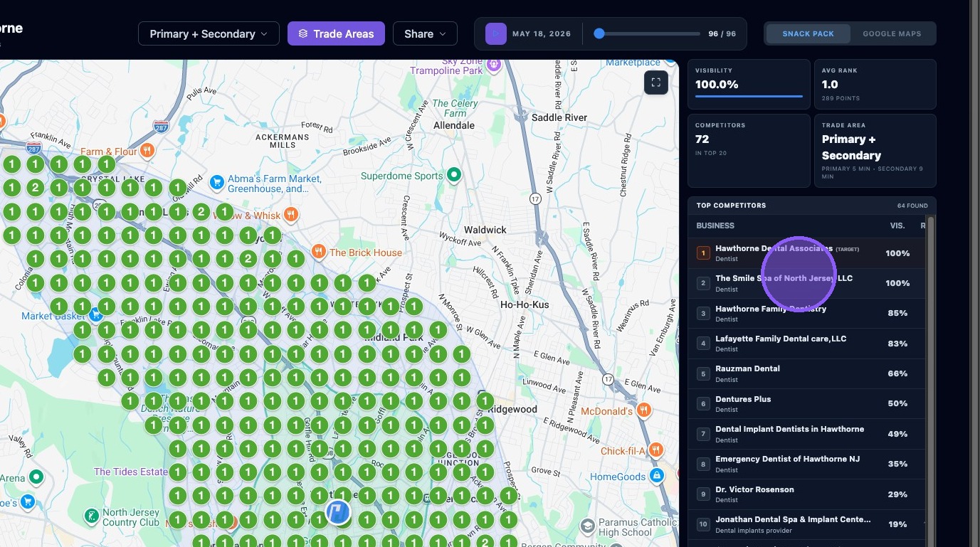Select the Dentures Plus row
This screenshot has height=547, width=980.
[x=807, y=404]
